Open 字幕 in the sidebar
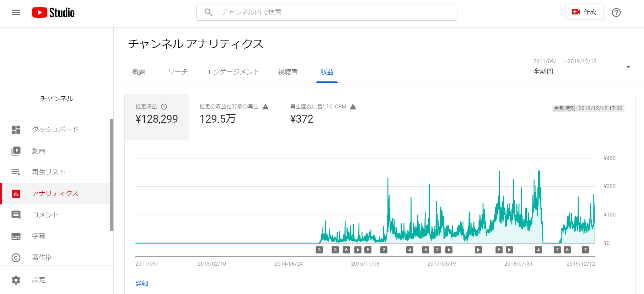 point(39,236)
